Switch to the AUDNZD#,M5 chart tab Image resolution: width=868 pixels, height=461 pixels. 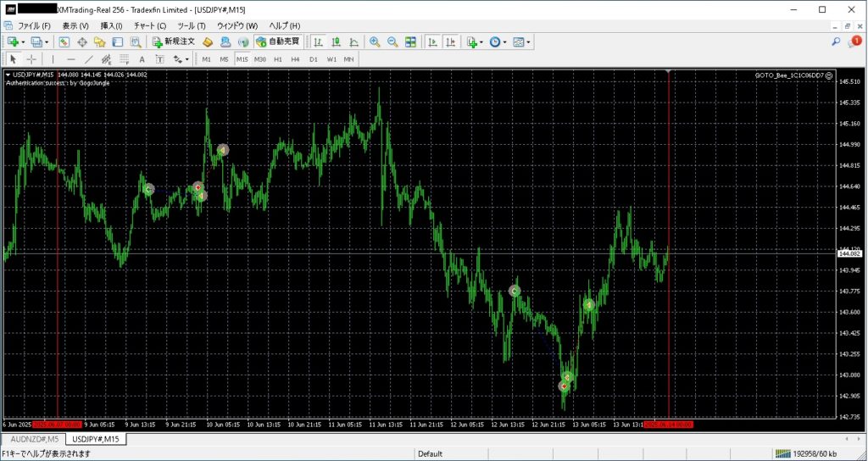[x=34, y=439]
